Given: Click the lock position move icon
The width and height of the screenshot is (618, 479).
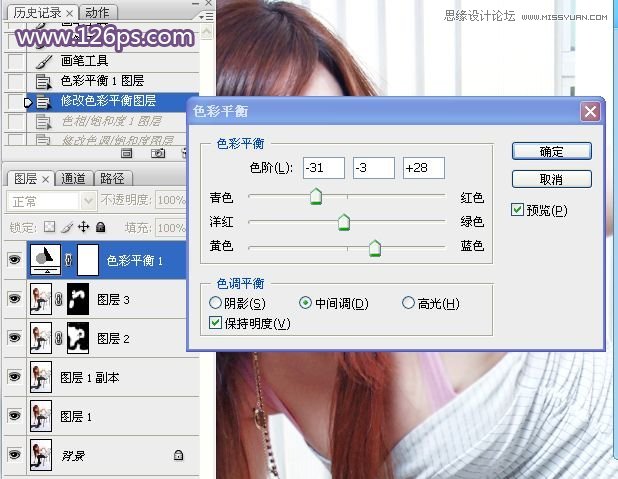Looking at the screenshot, I should 84,227.
